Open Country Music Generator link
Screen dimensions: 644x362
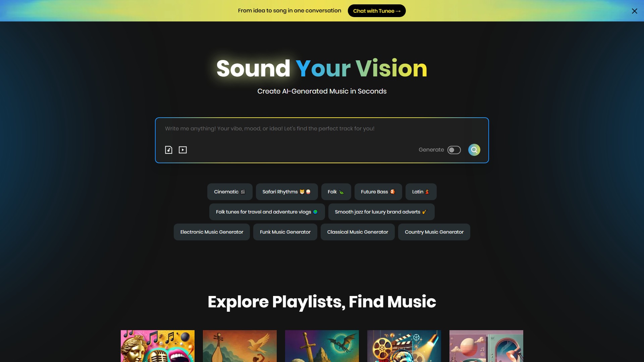coord(434,232)
